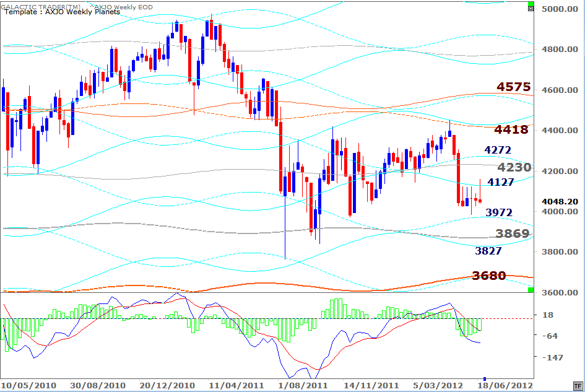585x392 pixels.
Task: Click the 4200.00 price axis label
Action: click(x=560, y=171)
